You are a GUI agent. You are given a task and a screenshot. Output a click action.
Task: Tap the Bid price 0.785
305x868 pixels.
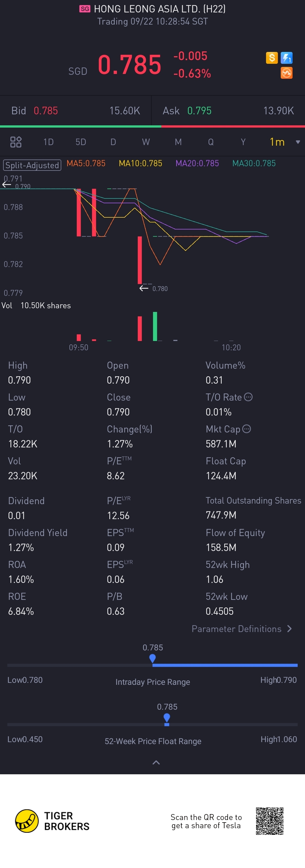click(46, 111)
